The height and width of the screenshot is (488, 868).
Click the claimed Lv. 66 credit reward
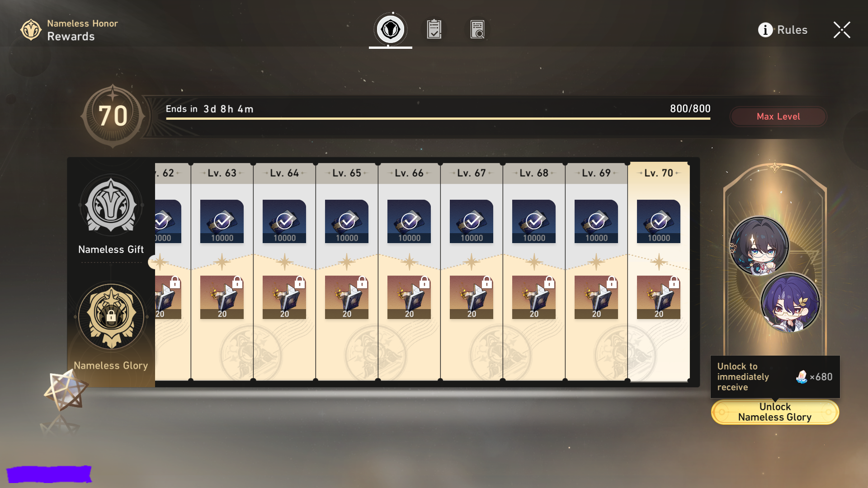[x=409, y=221]
